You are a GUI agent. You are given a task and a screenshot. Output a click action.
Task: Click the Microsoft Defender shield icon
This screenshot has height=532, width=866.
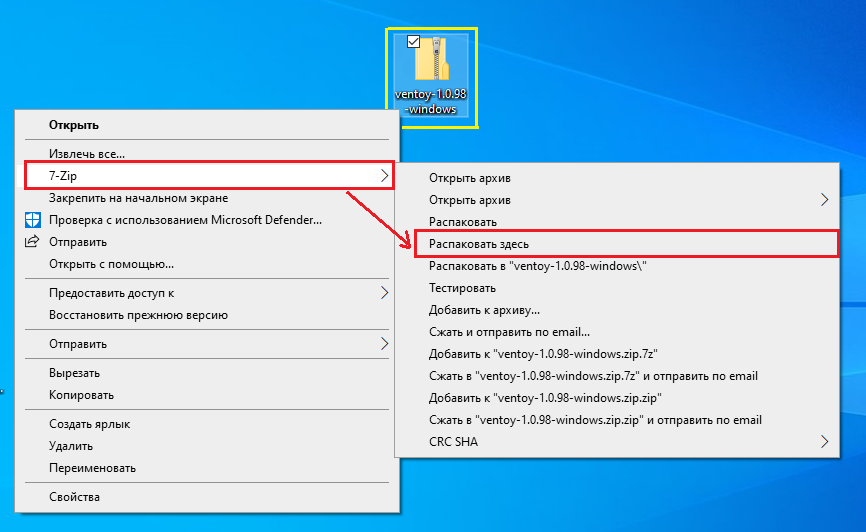[x=33, y=220]
